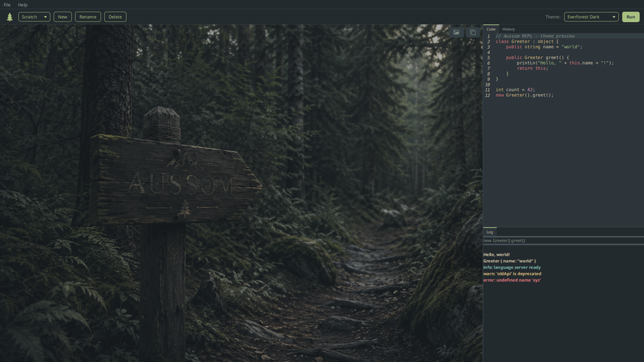Open the Scratch workspace dropdown
The image size is (644, 362).
pos(34,17)
